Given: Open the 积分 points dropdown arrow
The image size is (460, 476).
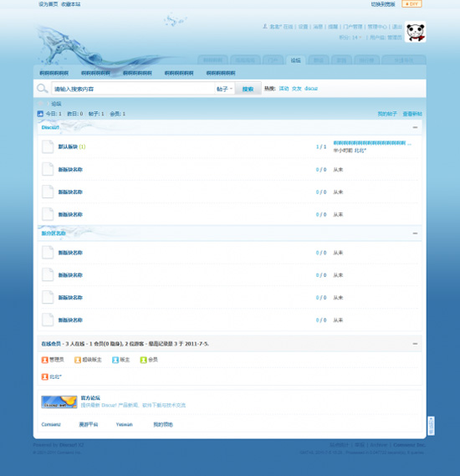Looking at the screenshot, I should 360,38.
